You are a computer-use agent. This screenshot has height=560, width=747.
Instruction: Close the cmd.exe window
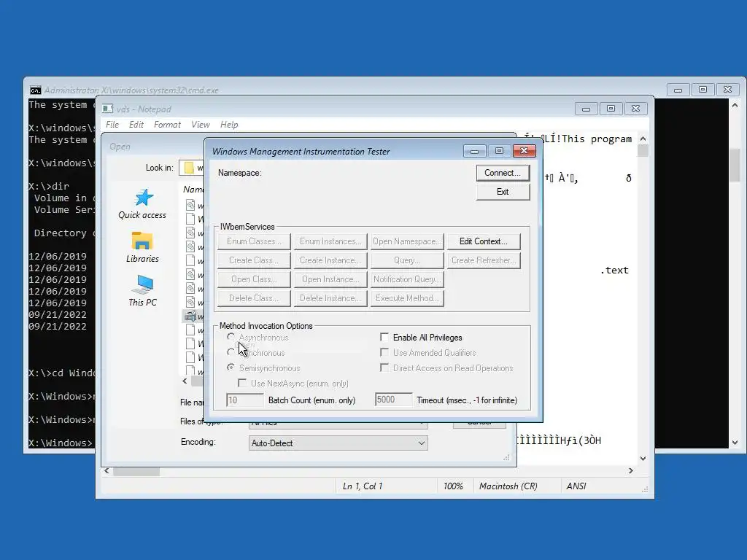[727, 90]
